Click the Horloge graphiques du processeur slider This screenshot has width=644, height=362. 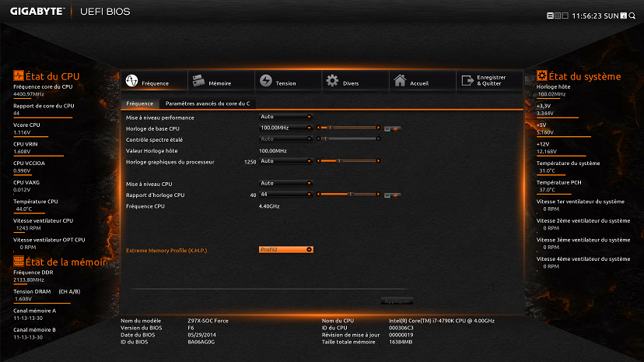pyautogui.click(x=348, y=161)
